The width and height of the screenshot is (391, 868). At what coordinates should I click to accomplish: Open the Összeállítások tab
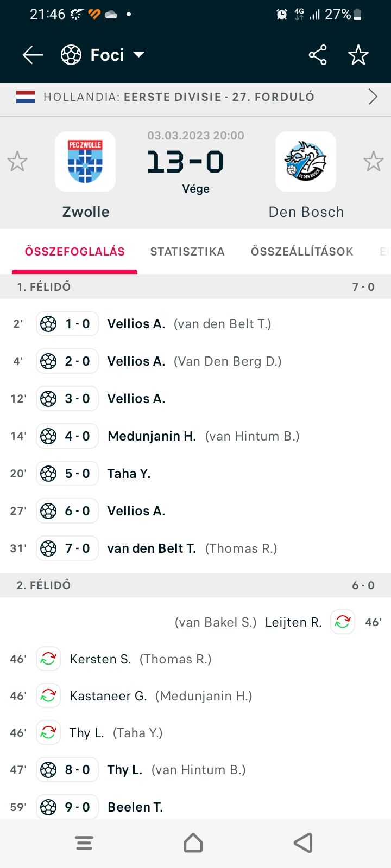coord(302,252)
